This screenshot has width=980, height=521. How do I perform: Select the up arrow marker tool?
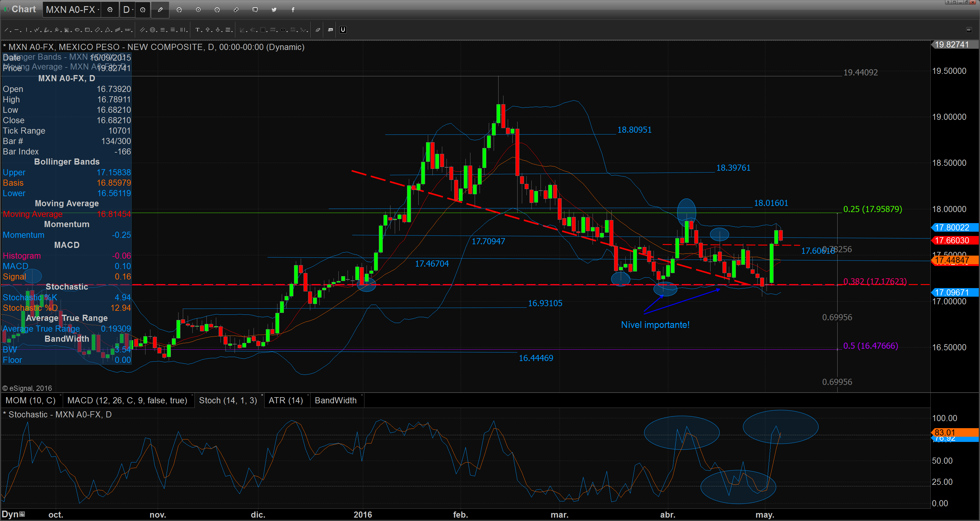click(208, 30)
